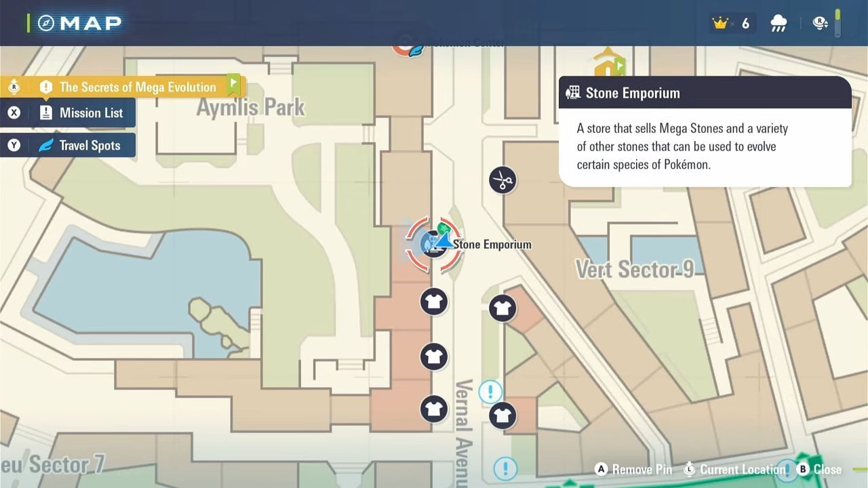Click clothing shop icon directly below Stone Emporium
The width and height of the screenshot is (868, 488).
[x=434, y=302]
